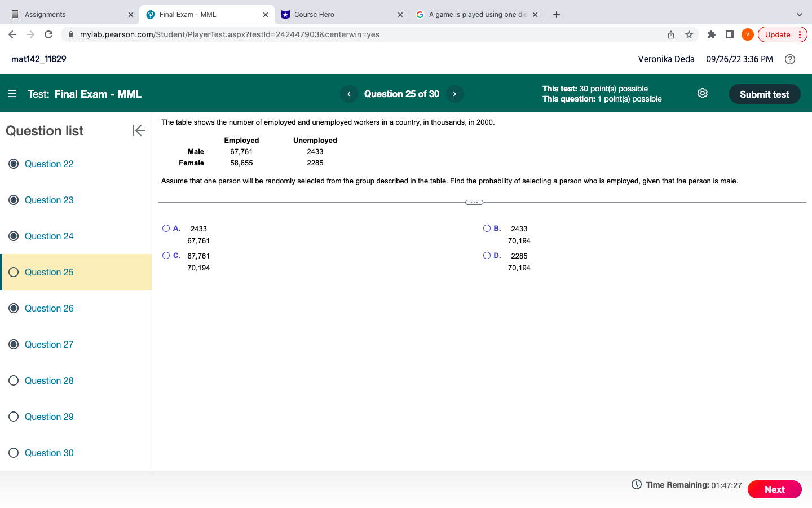
Task: Go to previous question arrow
Action: pos(349,94)
